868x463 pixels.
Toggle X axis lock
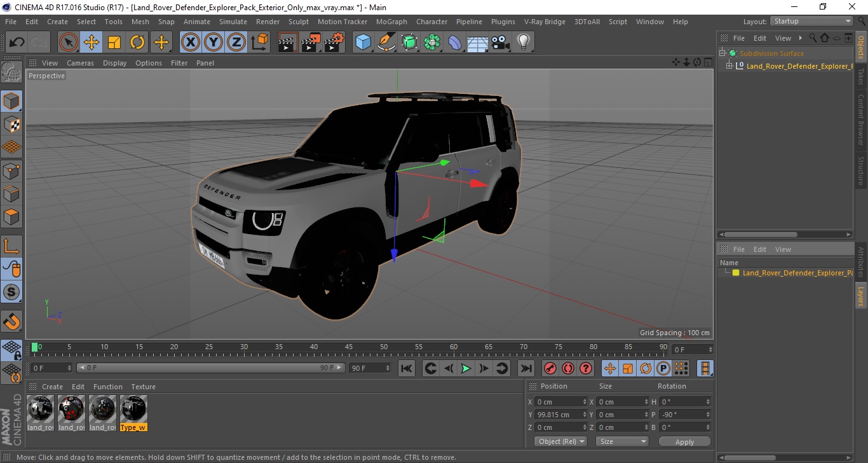click(x=191, y=43)
